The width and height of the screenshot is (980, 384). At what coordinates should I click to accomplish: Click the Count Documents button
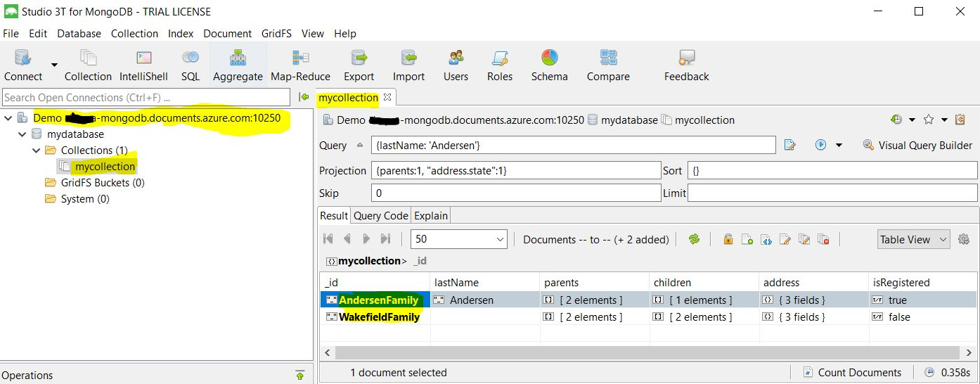click(x=851, y=372)
